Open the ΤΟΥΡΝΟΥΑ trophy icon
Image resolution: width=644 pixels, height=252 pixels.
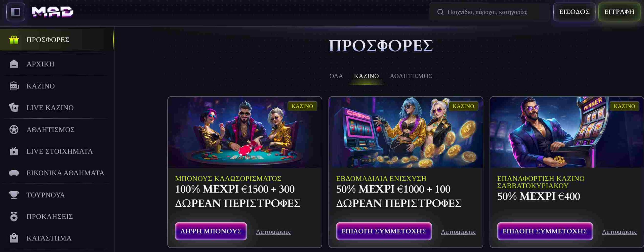click(x=14, y=195)
